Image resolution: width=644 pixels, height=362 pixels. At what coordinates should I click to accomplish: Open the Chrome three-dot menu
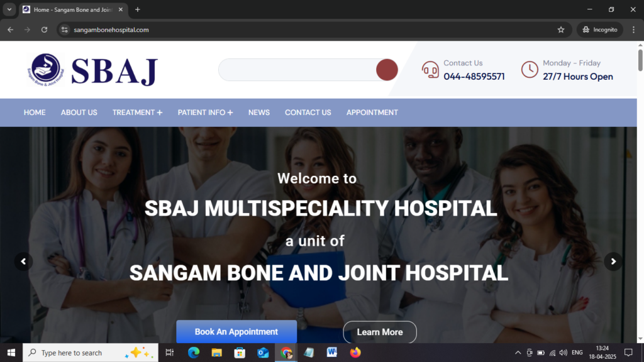634,30
